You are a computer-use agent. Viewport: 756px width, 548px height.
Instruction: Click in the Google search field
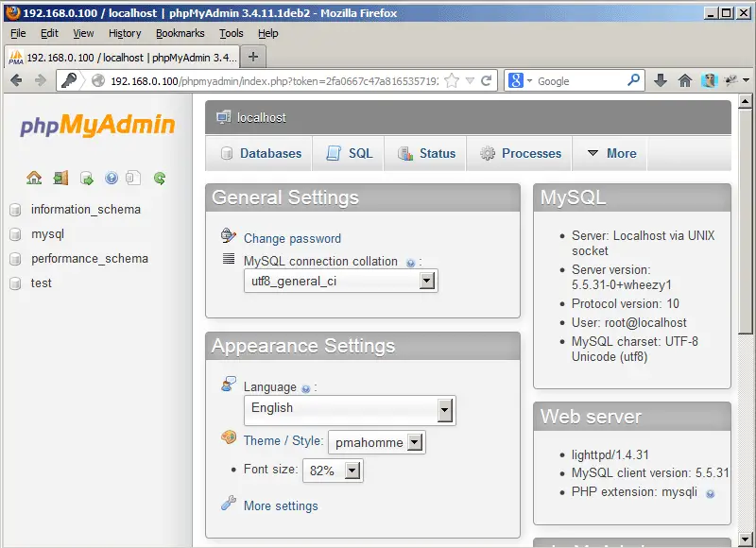pos(580,81)
